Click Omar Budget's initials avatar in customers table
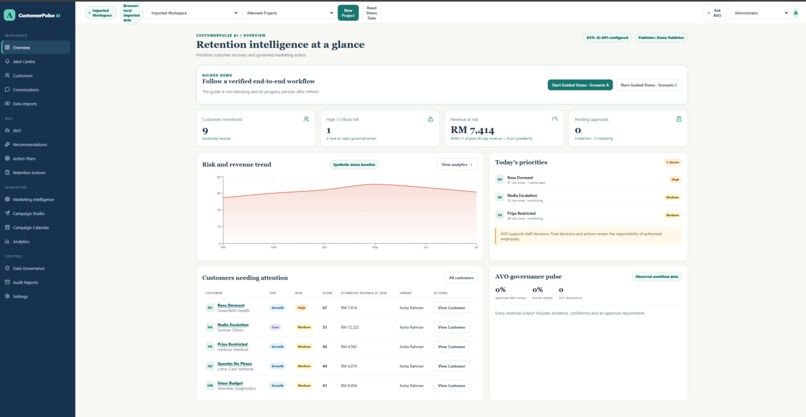Viewport: 806px width, 417px height. pyautogui.click(x=210, y=386)
